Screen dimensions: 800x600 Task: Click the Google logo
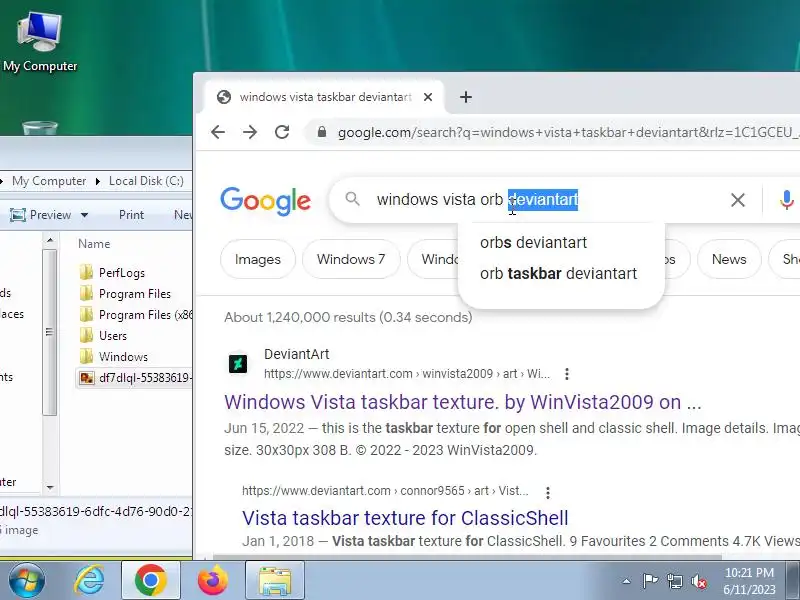pyautogui.click(x=265, y=201)
